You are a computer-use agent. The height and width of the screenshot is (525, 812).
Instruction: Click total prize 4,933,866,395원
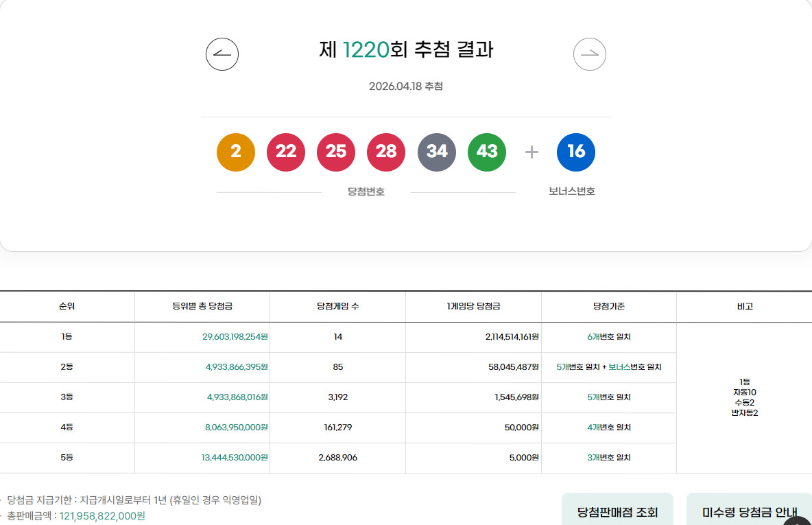click(x=237, y=367)
